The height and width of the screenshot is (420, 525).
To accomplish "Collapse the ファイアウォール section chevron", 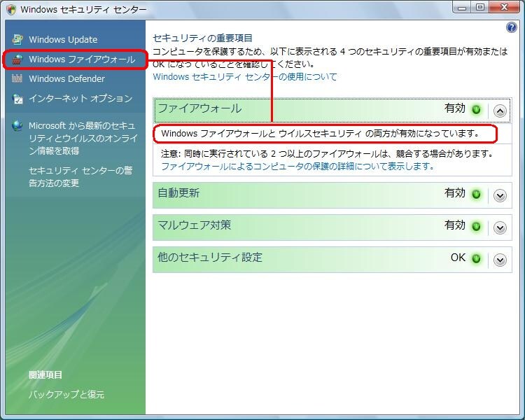I will click(x=500, y=111).
